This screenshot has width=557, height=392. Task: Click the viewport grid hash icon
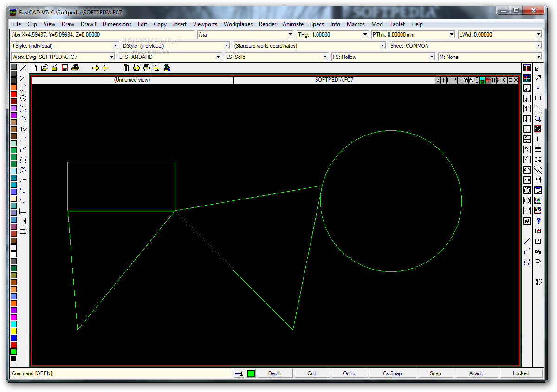[x=493, y=80]
